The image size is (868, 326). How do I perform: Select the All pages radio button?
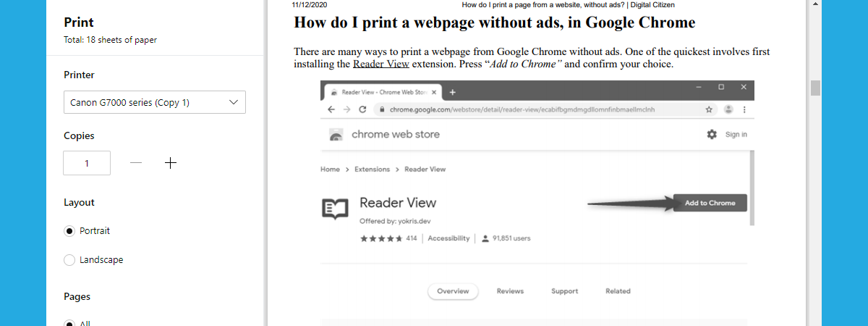[x=69, y=323]
